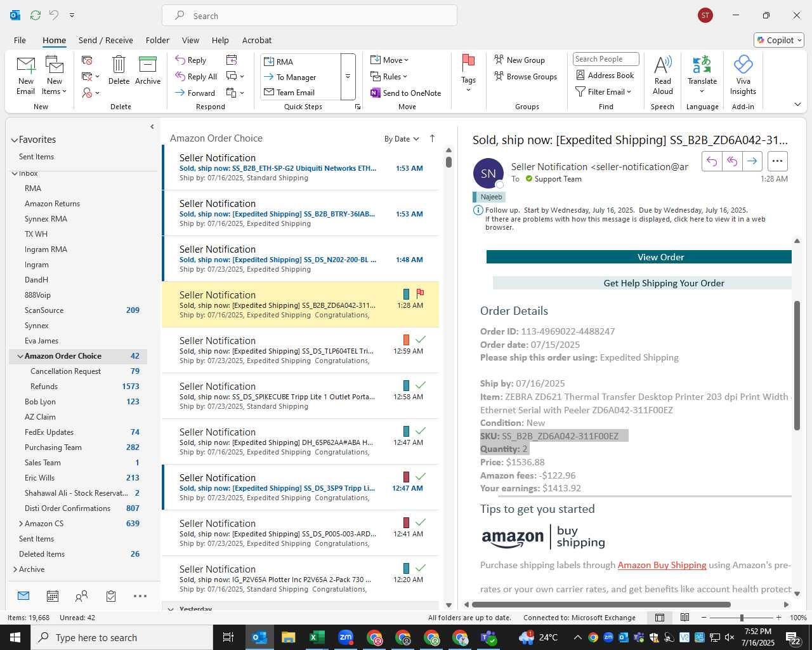Reverse the sort order arrow
Screen dimensions: 812x650
point(433,138)
